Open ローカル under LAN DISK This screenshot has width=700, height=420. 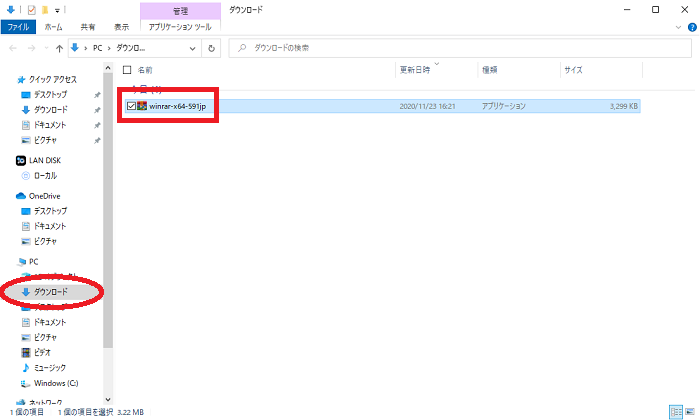(45, 175)
